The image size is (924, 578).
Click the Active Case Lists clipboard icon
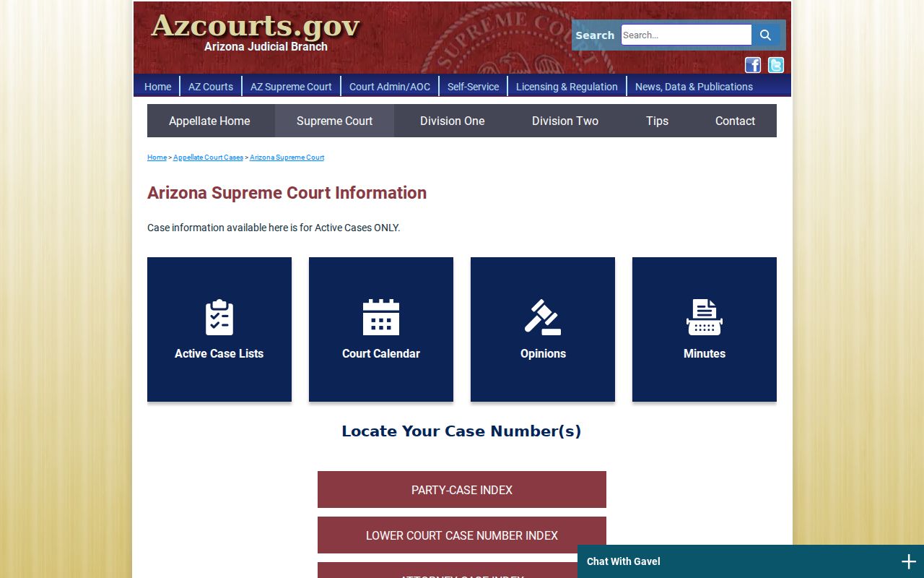(x=219, y=317)
